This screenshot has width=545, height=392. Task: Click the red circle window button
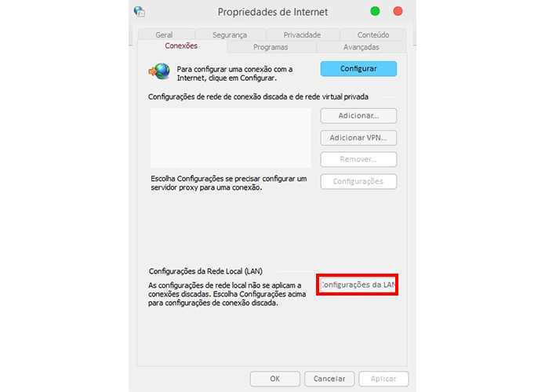click(398, 12)
